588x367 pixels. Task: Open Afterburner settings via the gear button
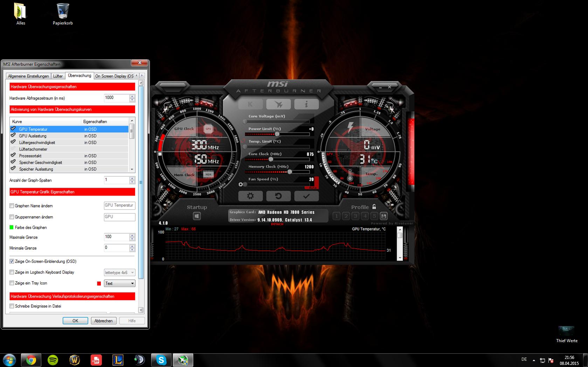pyautogui.click(x=250, y=196)
